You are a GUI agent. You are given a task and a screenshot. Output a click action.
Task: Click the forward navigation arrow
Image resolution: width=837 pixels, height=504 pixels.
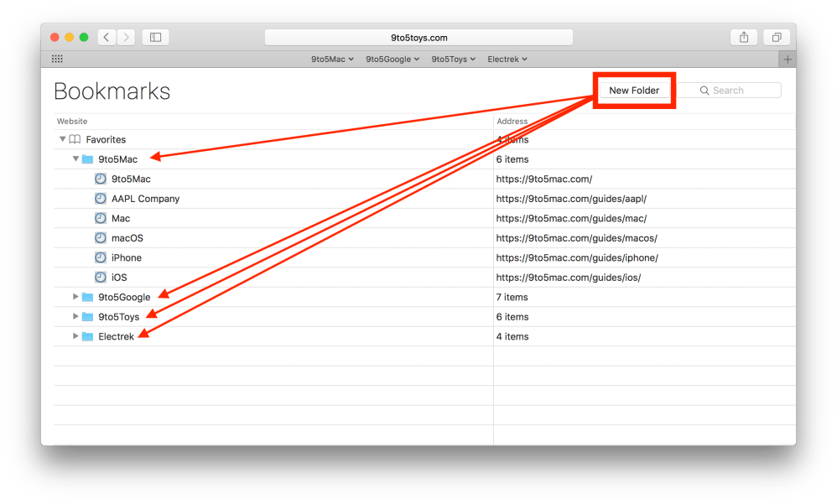click(126, 37)
